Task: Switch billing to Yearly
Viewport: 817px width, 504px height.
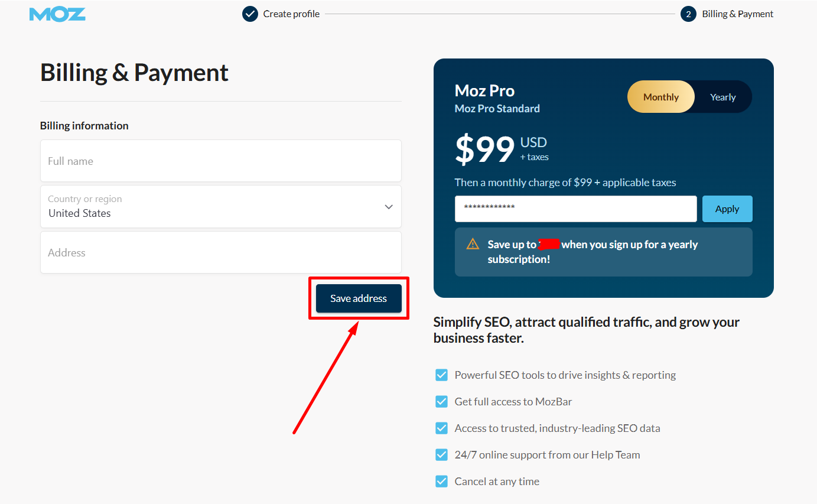Action: pyautogui.click(x=722, y=97)
